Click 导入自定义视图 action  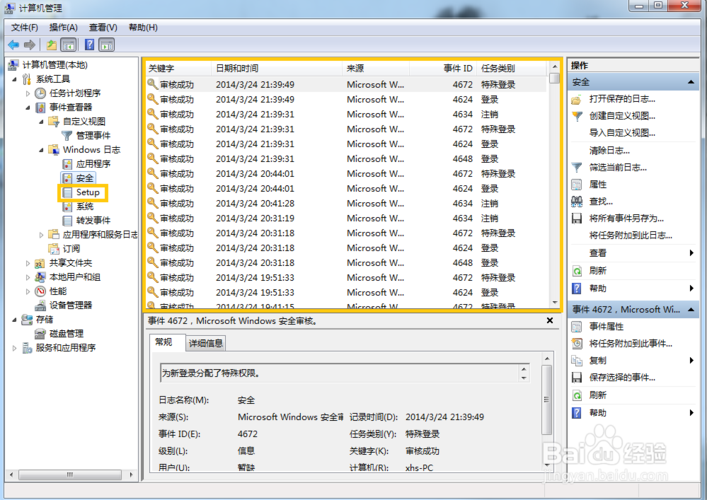coord(622,133)
